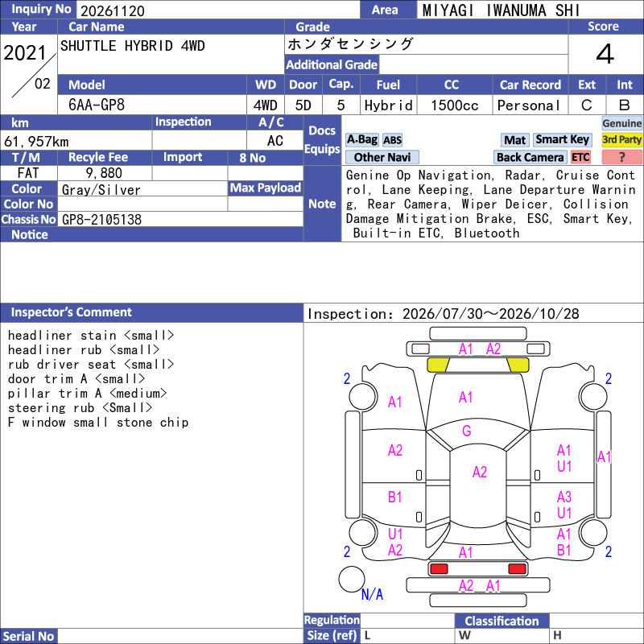This screenshot has height=644, width=644.
Task: Click the recycle fee 9,880
Action: [x=104, y=173]
